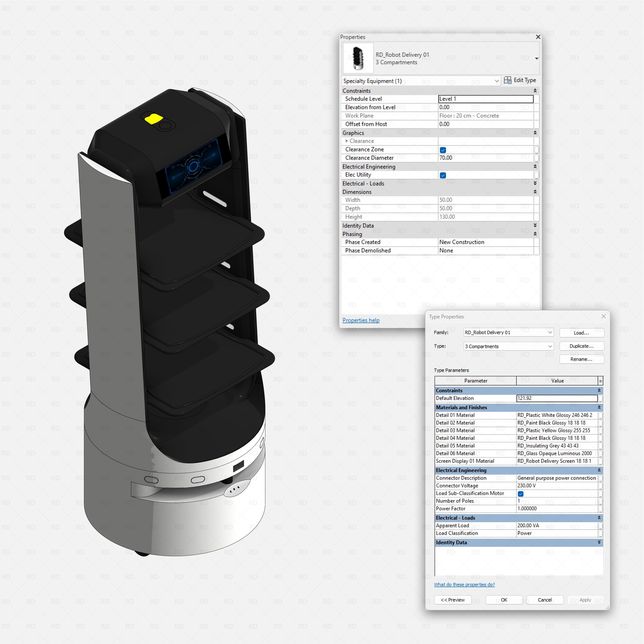Select the Detail 01 Material value
644x644 pixels.
point(557,415)
